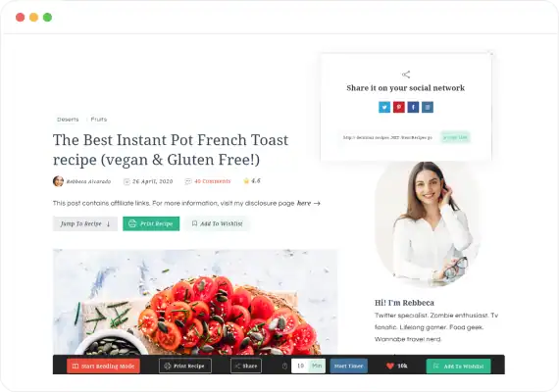Share the recipe on Facebook
This screenshot has height=392, width=559.
click(x=413, y=107)
